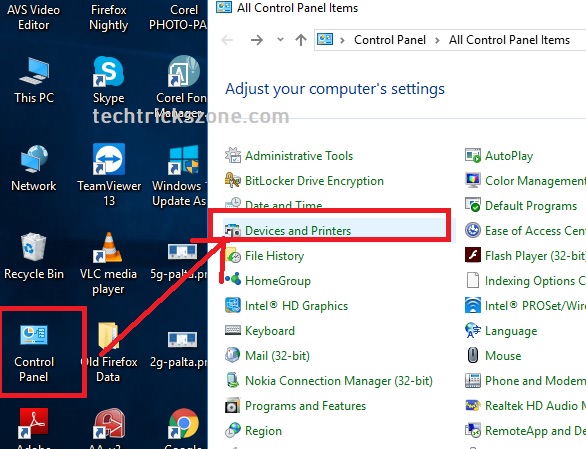Open the Date and Time link
586x449 pixels.
click(283, 205)
